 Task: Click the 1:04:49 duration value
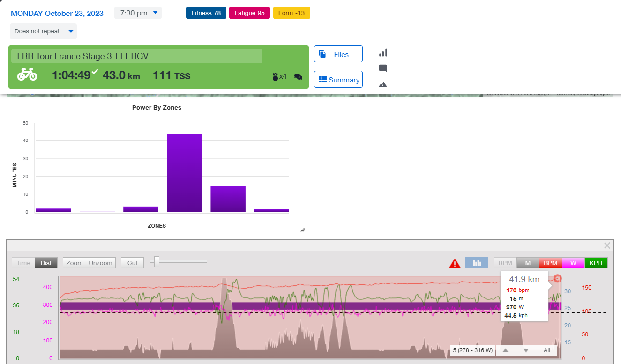click(71, 75)
